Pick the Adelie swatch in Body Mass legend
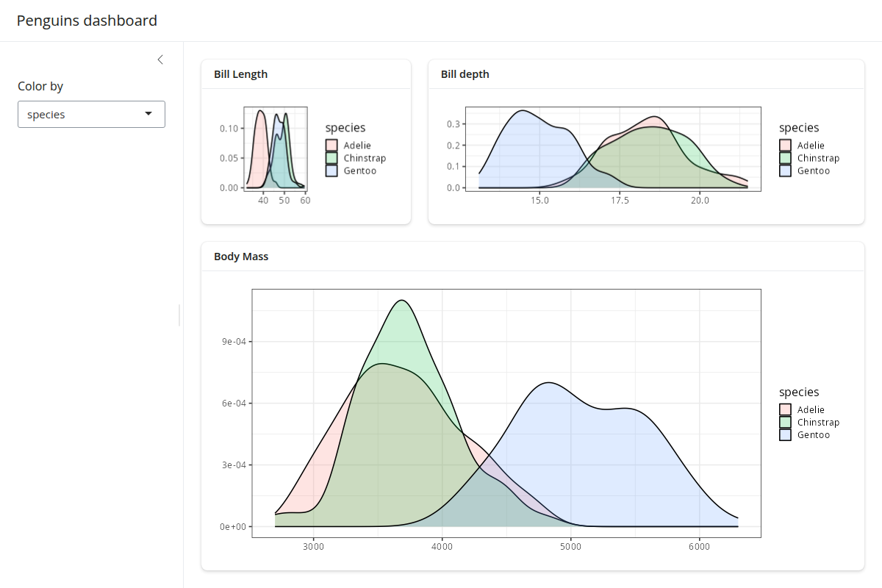Viewport: 882px width, 588px height. (x=785, y=410)
